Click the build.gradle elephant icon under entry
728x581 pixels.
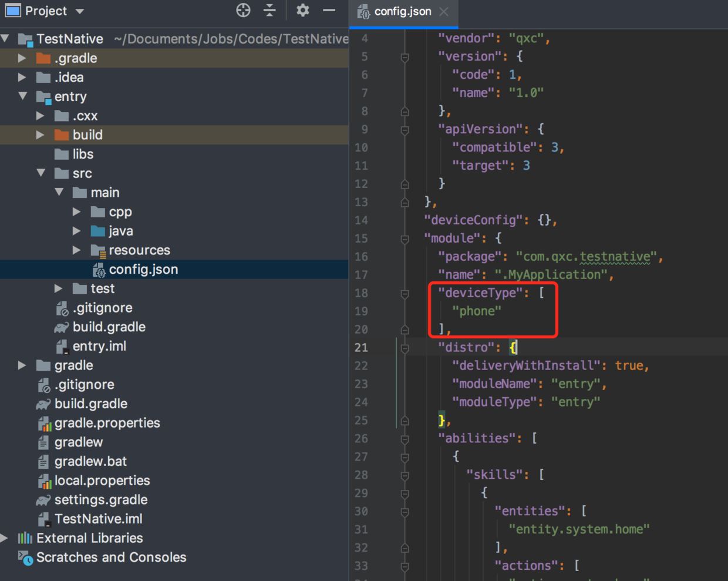62,327
